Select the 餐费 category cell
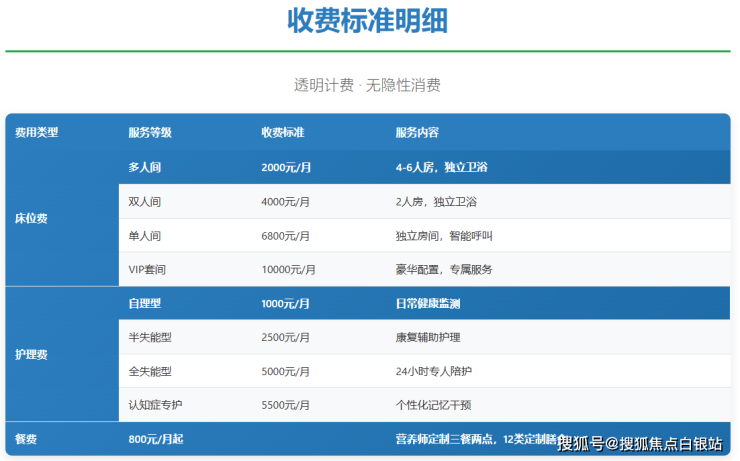Screen dimensions: 740x461 point(26,439)
